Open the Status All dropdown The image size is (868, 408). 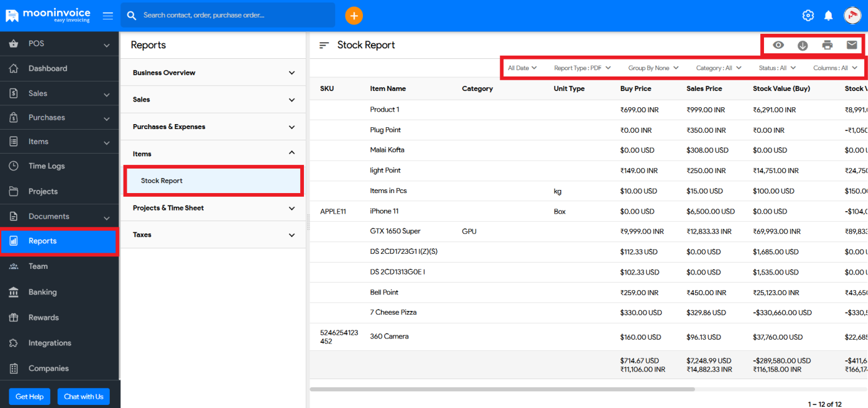[777, 68]
